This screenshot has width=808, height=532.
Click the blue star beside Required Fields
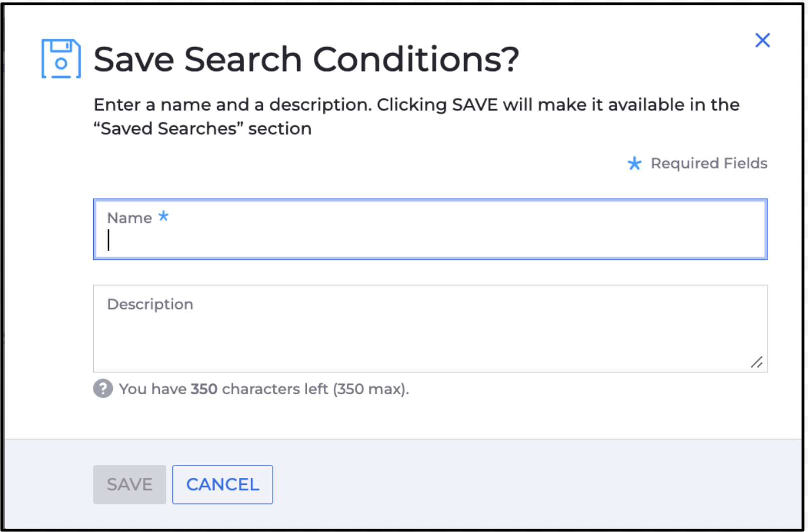pyautogui.click(x=635, y=163)
